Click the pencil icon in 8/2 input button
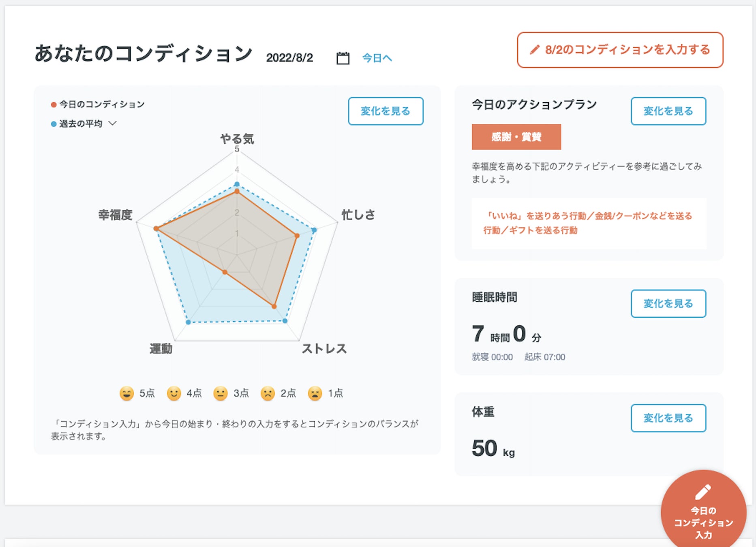 tap(535, 50)
